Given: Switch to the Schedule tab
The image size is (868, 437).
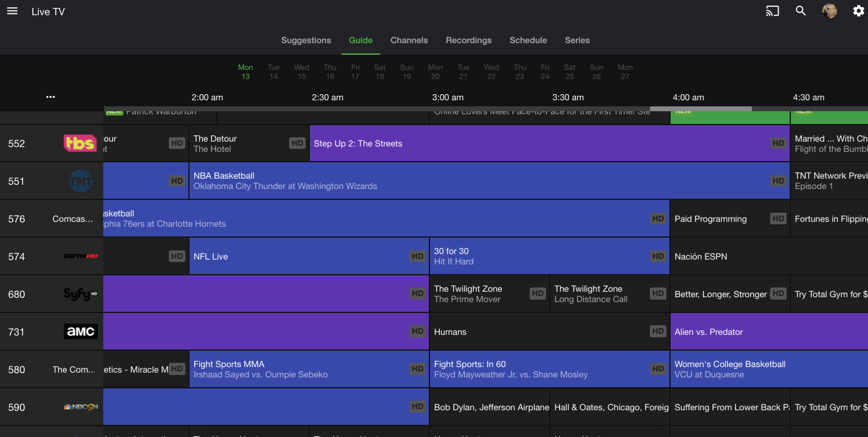Looking at the screenshot, I should click(x=528, y=40).
